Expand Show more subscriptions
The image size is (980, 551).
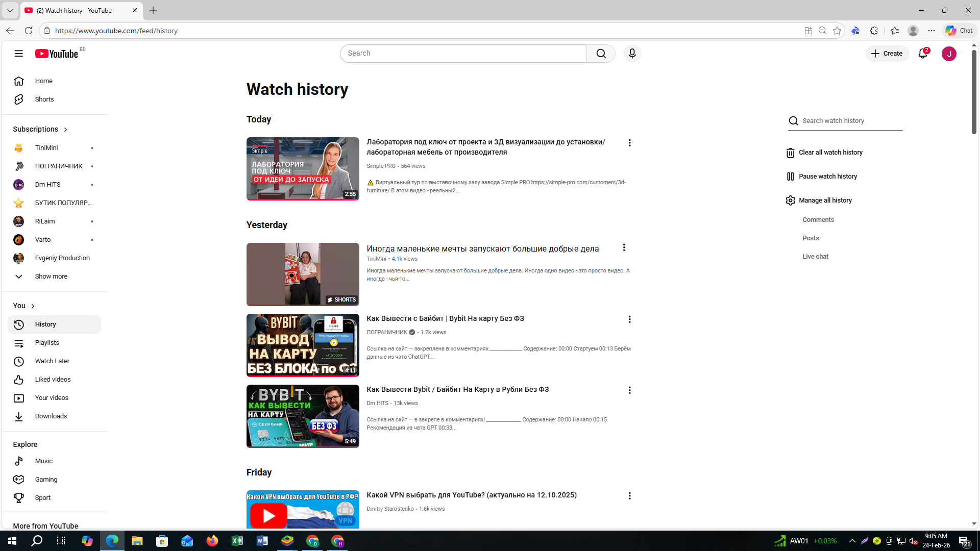coord(51,277)
